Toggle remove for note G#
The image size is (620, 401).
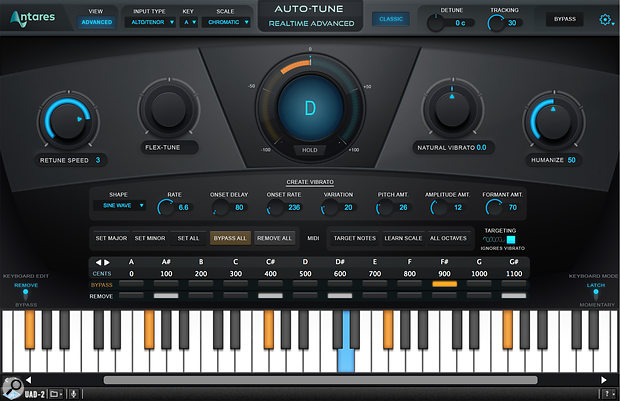tap(514, 295)
